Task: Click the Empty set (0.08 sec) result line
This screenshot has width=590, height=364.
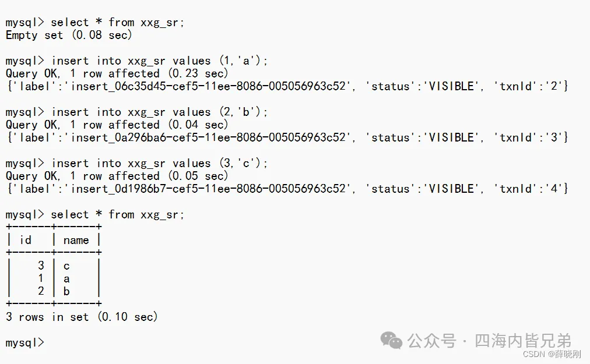Action: click(69, 36)
